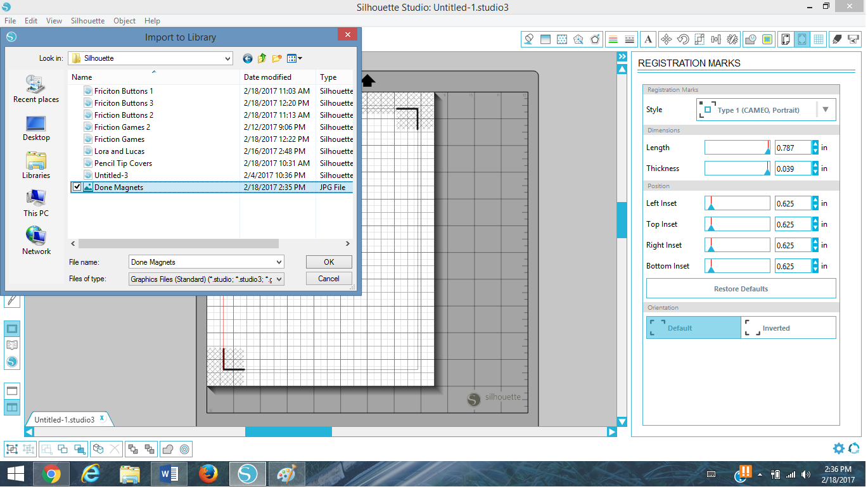868x489 pixels.
Task: Expand the File name combo box arrow
Action: (279, 262)
